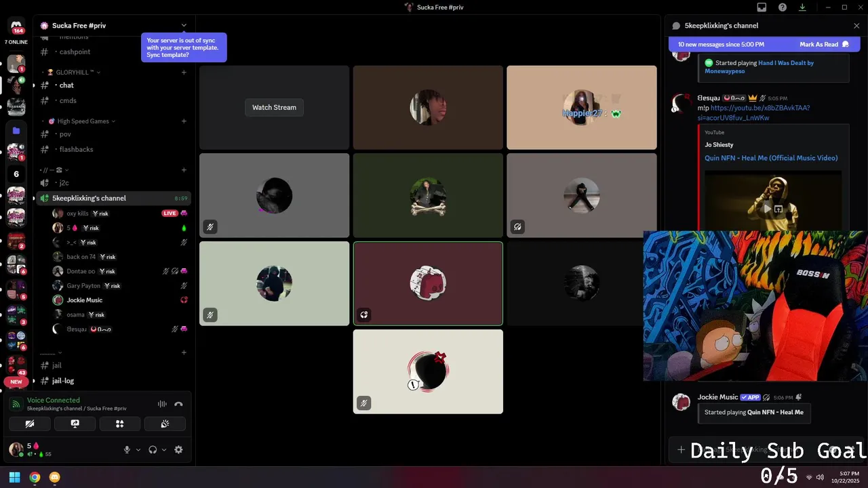Select the Happier27 video tile
The height and width of the screenshot is (488, 868).
click(x=582, y=107)
